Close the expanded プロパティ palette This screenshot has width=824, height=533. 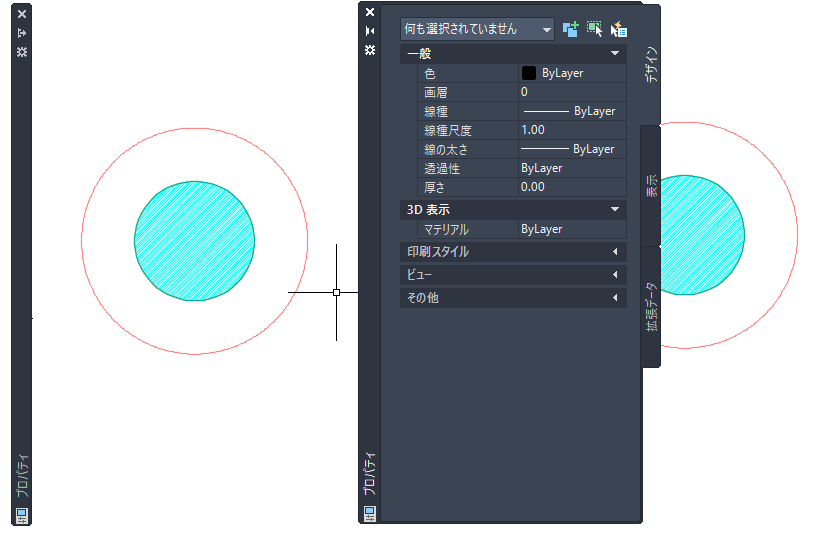coord(370,12)
